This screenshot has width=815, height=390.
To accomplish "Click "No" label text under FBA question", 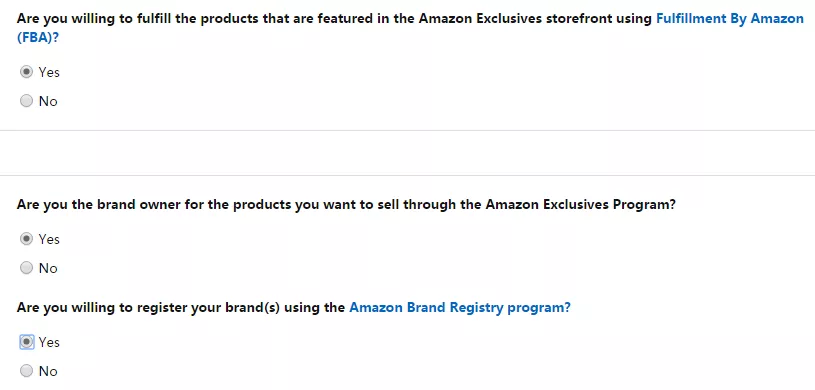I will coord(48,101).
